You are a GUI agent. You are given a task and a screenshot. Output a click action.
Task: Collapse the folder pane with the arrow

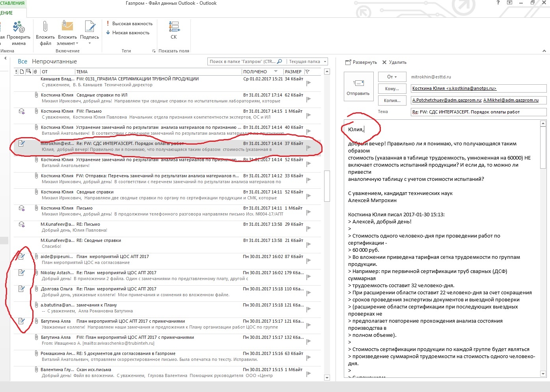click(x=6, y=58)
